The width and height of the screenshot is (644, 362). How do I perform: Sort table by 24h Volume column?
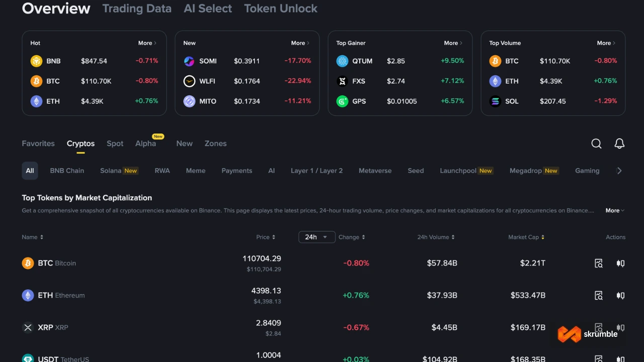click(x=436, y=237)
